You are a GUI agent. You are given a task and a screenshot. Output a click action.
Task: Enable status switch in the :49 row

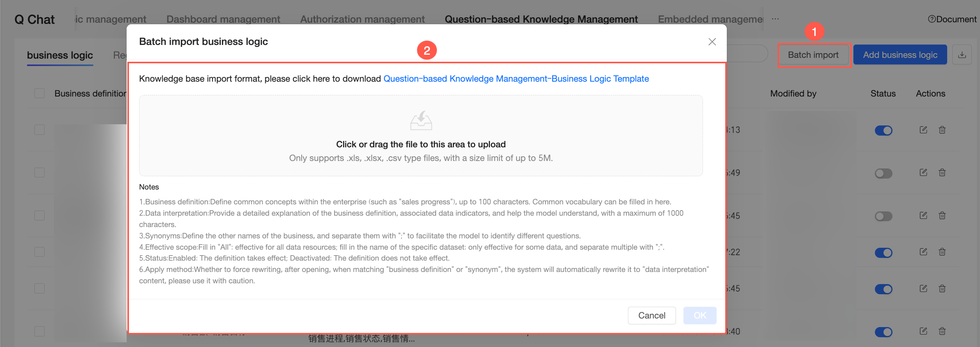pyautogui.click(x=883, y=173)
